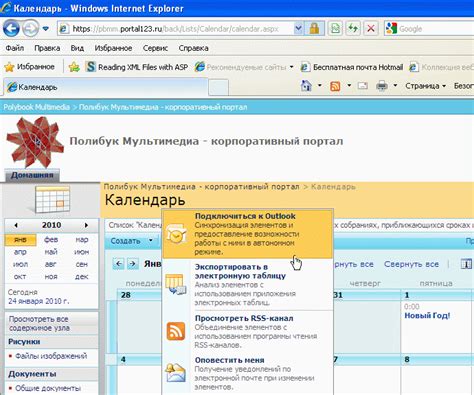Viewport: 474px width, 395px height.
Task: Click the orange RSS feeds toolbar icon
Action: [335, 86]
